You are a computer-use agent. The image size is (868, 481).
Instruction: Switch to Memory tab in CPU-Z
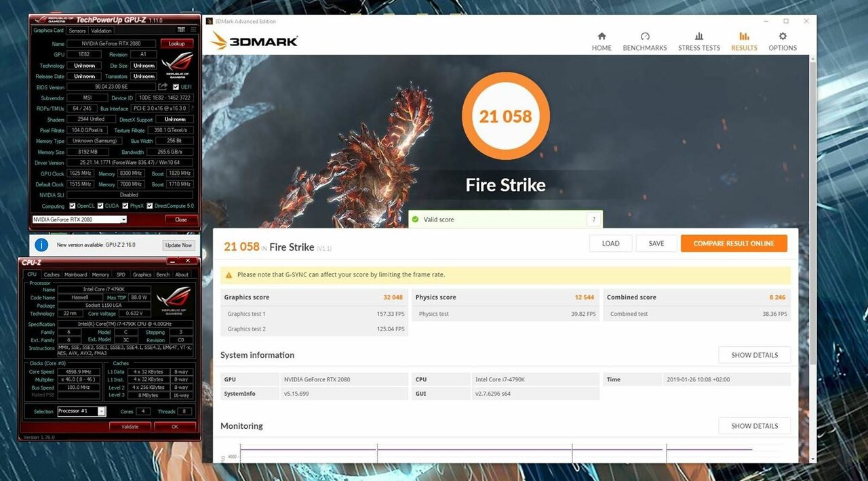100,274
